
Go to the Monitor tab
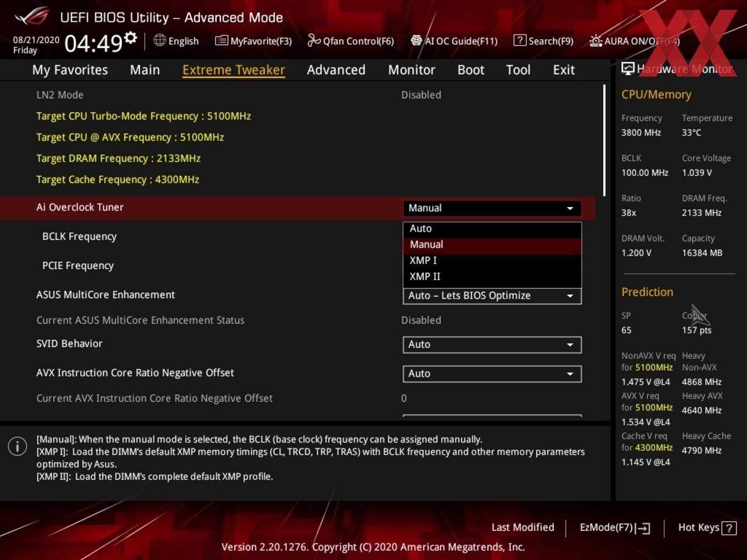click(x=412, y=70)
